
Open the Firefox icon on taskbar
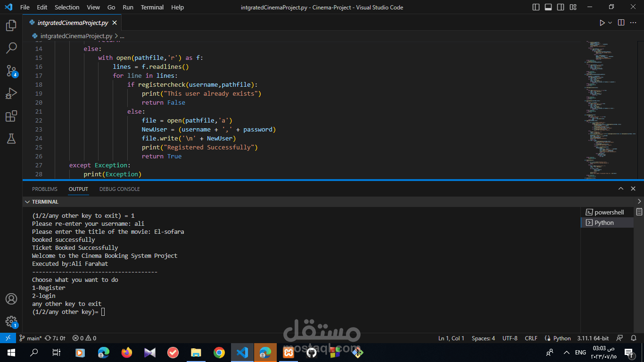click(126, 352)
